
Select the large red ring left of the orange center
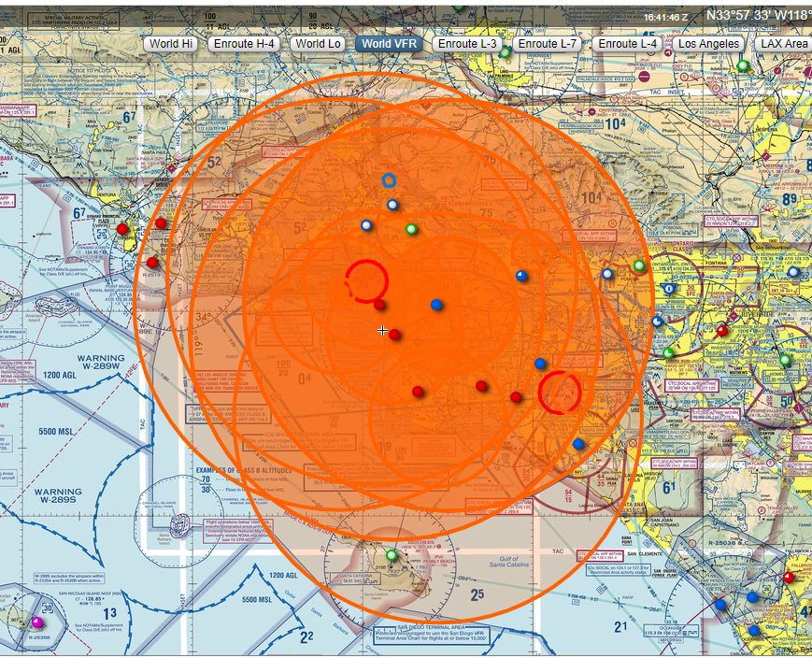click(366, 281)
